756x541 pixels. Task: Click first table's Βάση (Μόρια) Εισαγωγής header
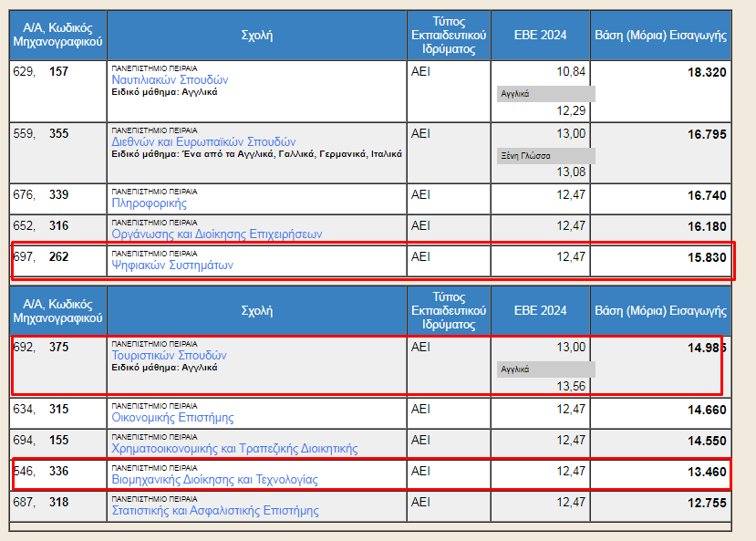[x=660, y=36]
